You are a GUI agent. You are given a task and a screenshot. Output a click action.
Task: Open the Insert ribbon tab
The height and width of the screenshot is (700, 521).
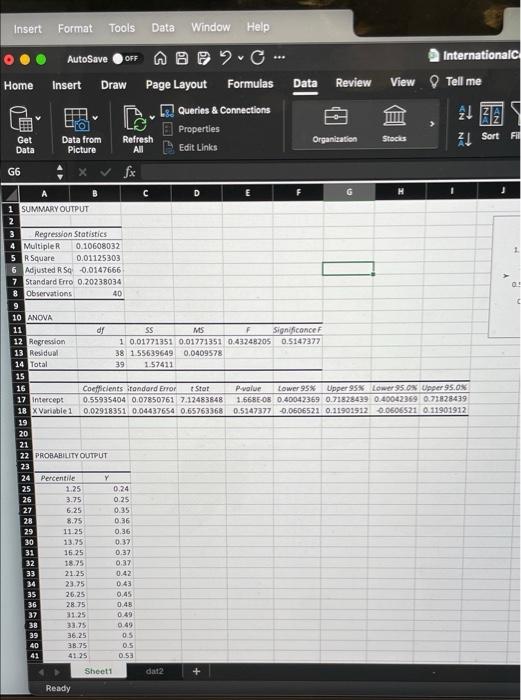pos(67,85)
